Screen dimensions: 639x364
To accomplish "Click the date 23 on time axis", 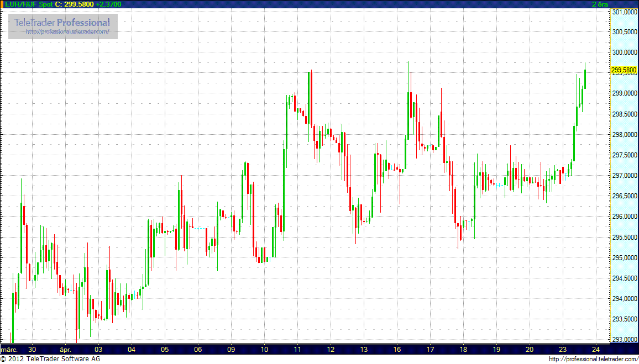I will coord(563,349).
